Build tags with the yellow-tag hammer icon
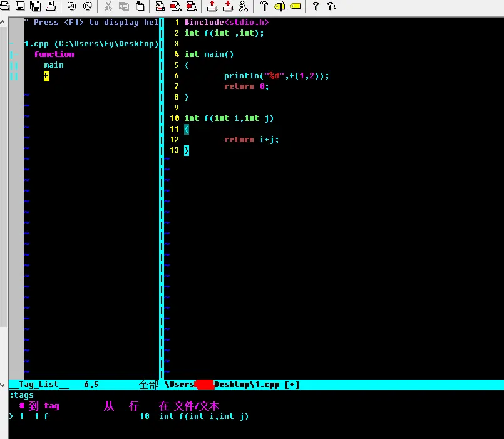 click(x=280, y=6)
